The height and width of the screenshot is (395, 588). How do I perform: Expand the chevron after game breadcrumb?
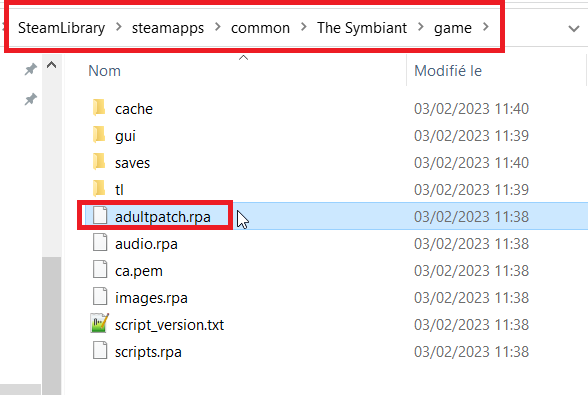coord(486,27)
